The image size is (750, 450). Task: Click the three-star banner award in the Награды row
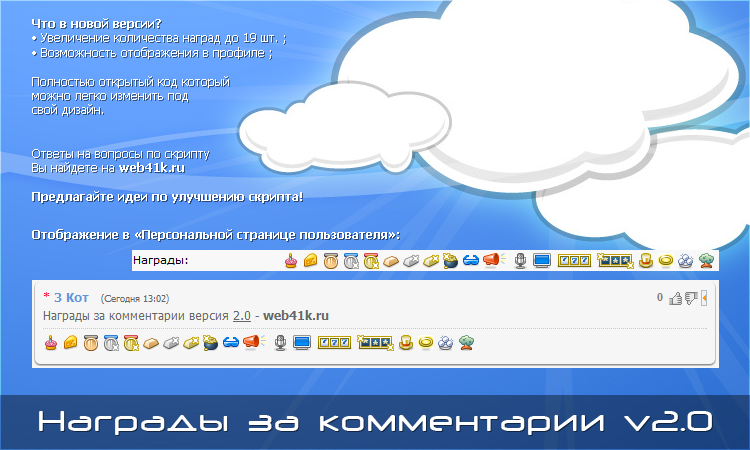click(x=616, y=261)
